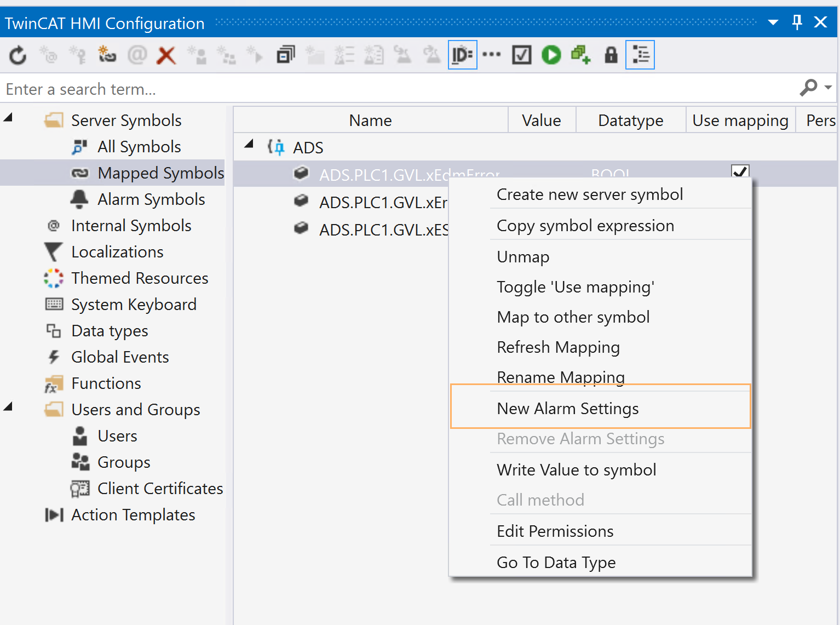Select All Symbols in the tree
Image resolution: width=840 pixels, height=625 pixels.
click(139, 147)
